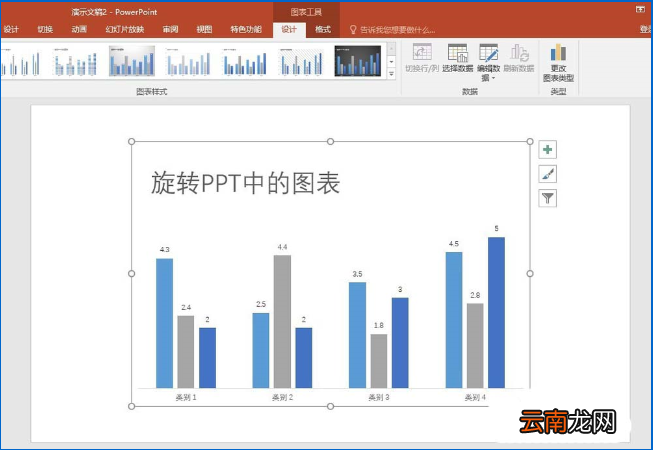The width and height of the screenshot is (653, 450).
Task: Switch to the Chart Tools Design (设计) tab
Action: tap(289, 29)
